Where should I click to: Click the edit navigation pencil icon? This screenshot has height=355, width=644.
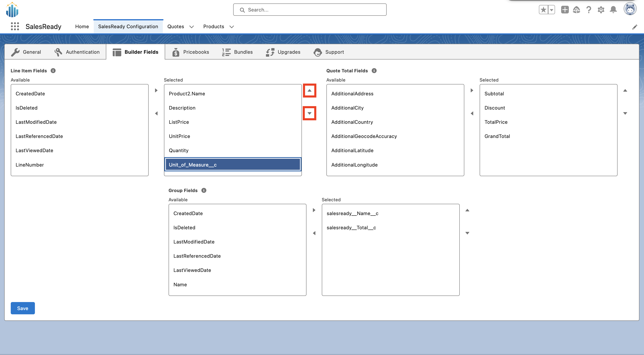pos(634,27)
